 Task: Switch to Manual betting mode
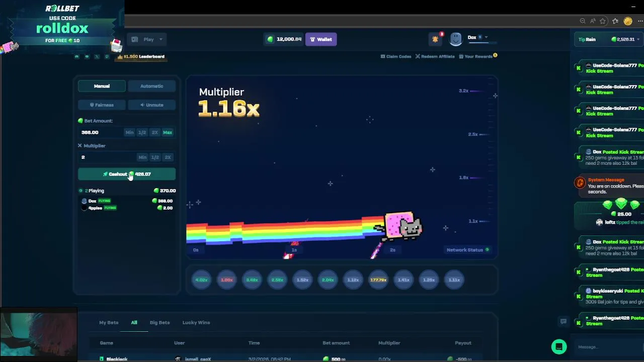(102, 86)
